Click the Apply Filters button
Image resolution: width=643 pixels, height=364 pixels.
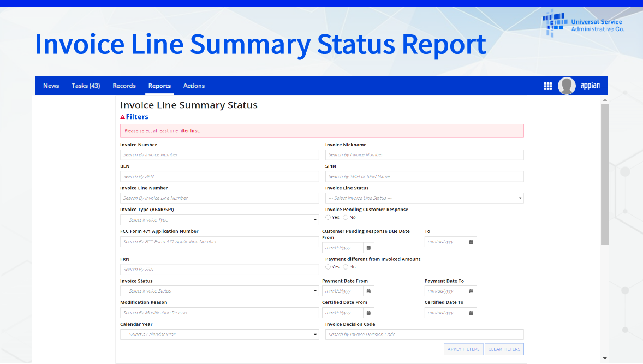point(463,349)
